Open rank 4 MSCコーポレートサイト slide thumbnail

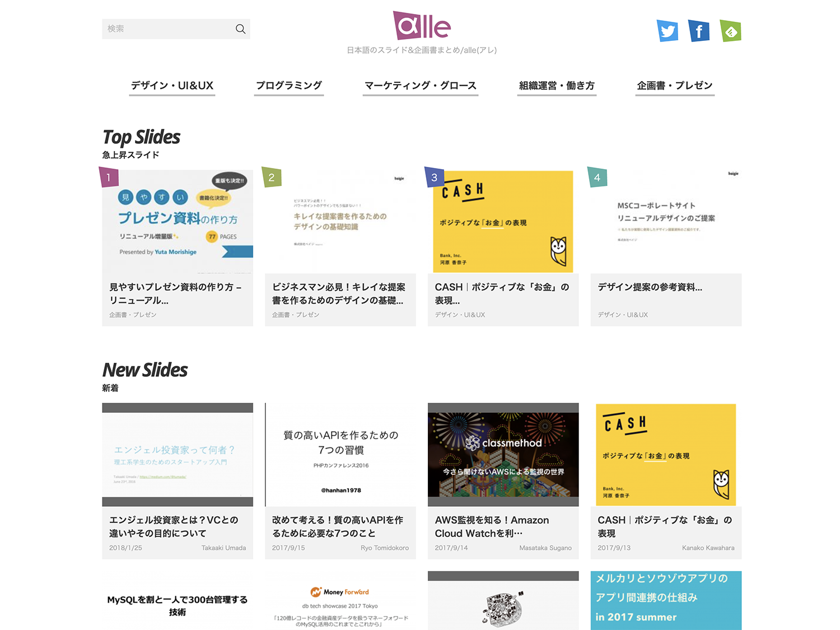pyautogui.click(x=666, y=222)
